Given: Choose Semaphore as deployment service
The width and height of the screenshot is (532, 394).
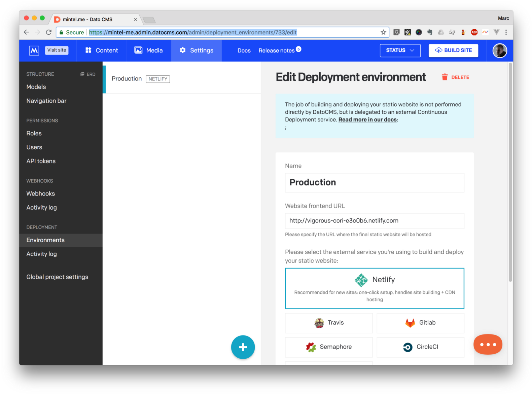Looking at the screenshot, I should tap(329, 347).
